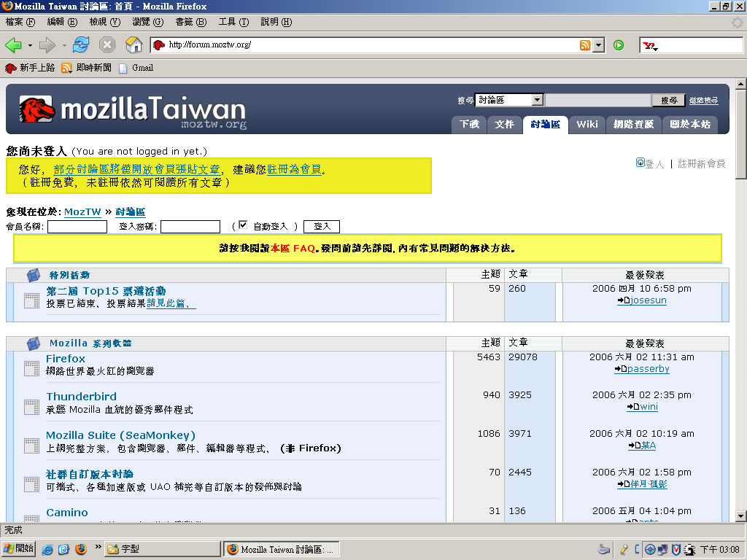Open the Back button history dropdown arrow
Image resolution: width=747 pixels, height=560 pixels.
coord(30,45)
